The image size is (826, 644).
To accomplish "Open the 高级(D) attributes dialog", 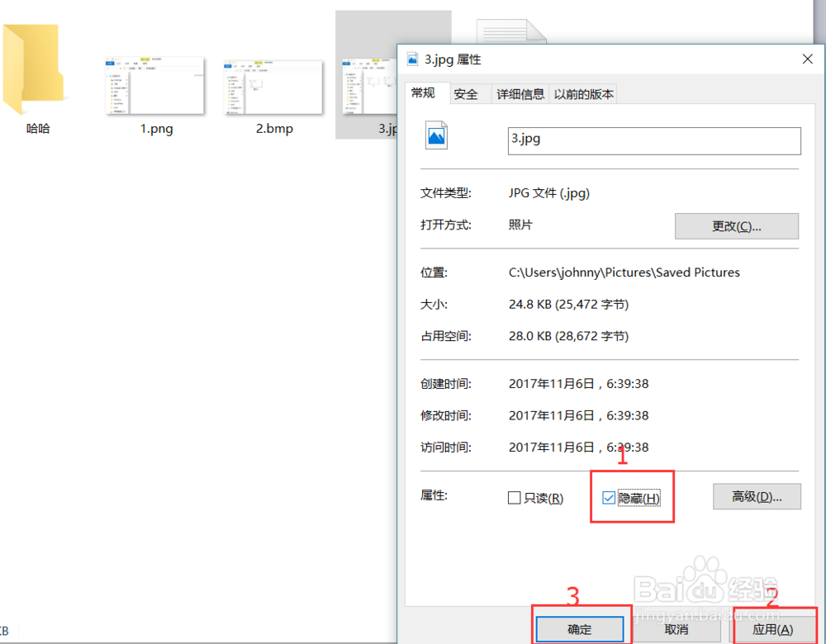I will click(757, 496).
